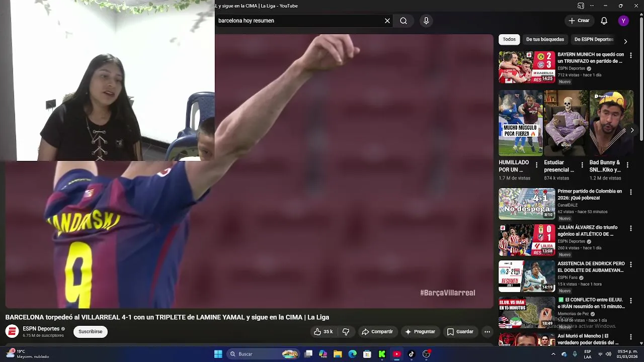Open options for Endrick video
644x362 pixels.
(631, 264)
